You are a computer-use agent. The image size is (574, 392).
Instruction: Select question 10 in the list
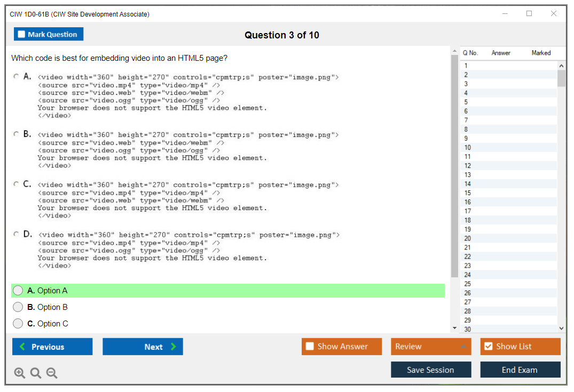click(468, 148)
